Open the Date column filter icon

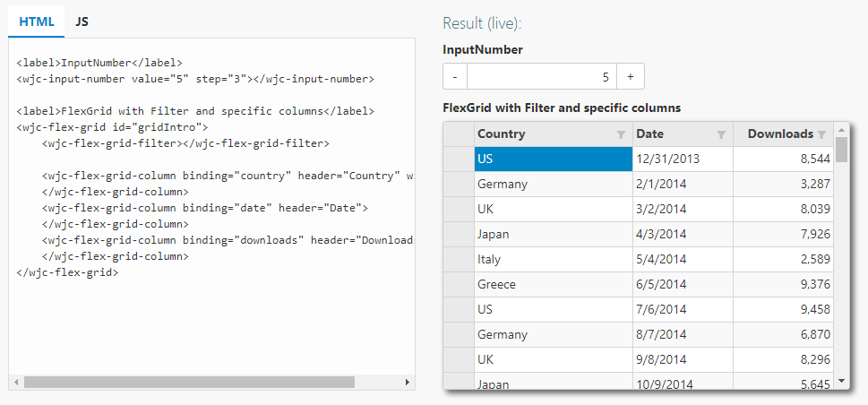(721, 134)
